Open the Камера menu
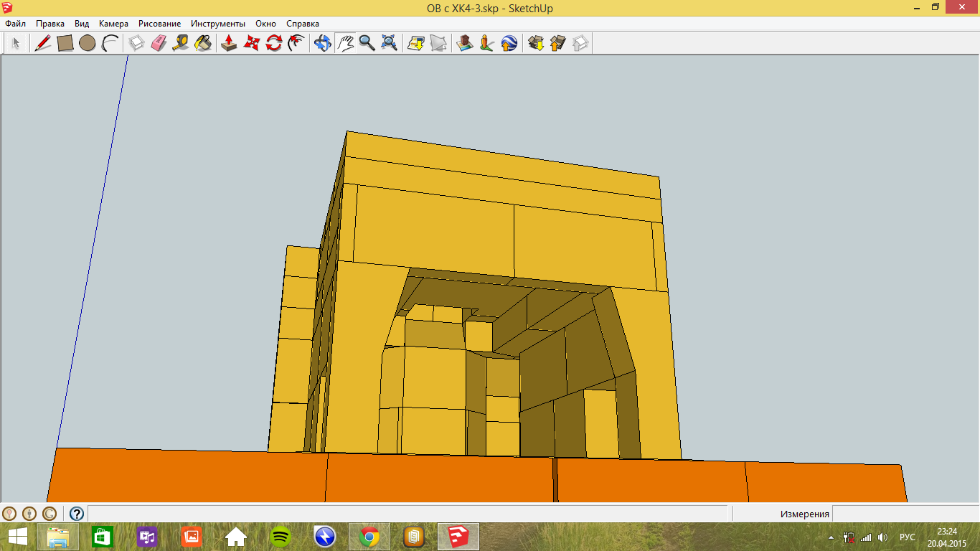 coord(113,24)
